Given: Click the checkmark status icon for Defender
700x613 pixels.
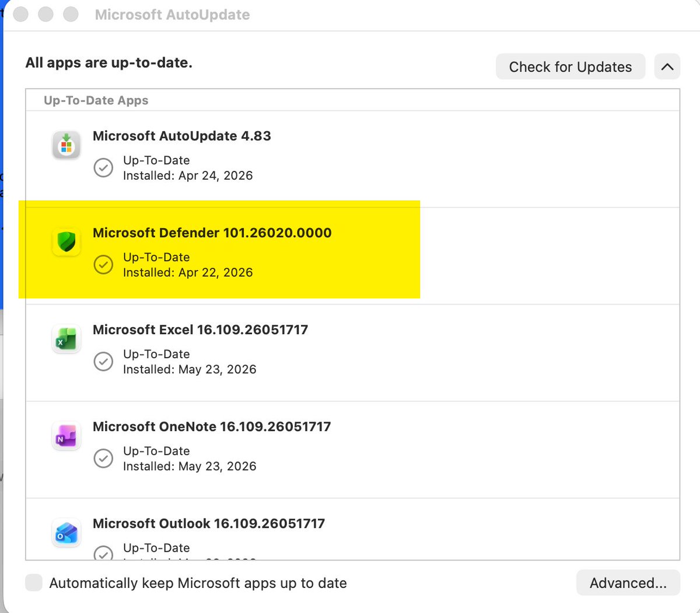Looking at the screenshot, I should coord(103,264).
